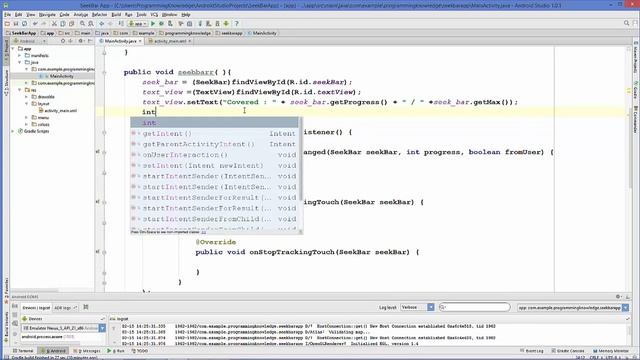Click the Find magnifier icon
This screenshot has width=640, height=360.
82,24
